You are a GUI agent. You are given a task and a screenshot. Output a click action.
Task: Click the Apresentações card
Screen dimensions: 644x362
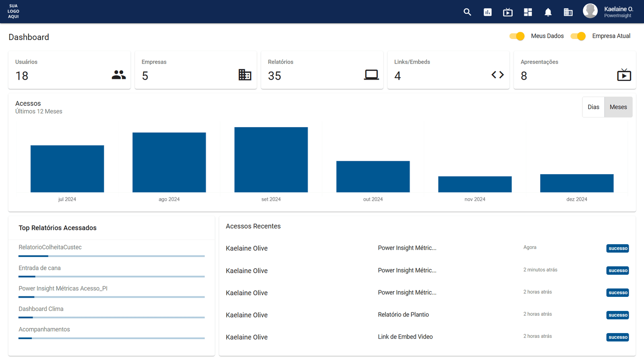(x=574, y=70)
